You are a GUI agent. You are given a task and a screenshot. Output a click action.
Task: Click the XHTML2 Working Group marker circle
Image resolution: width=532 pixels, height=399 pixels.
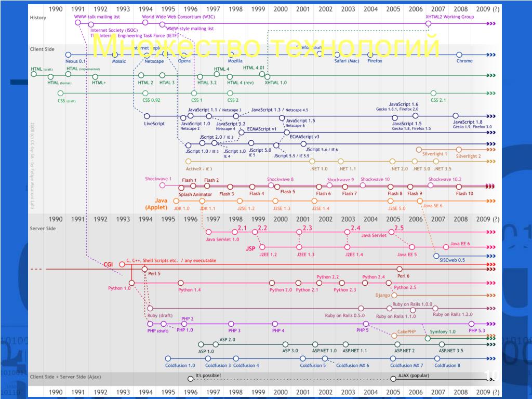(428, 23)
